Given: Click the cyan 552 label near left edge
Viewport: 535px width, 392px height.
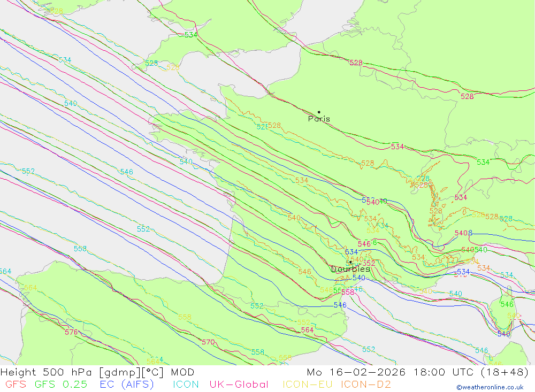Looking at the screenshot, I should [x=28, y=171].
